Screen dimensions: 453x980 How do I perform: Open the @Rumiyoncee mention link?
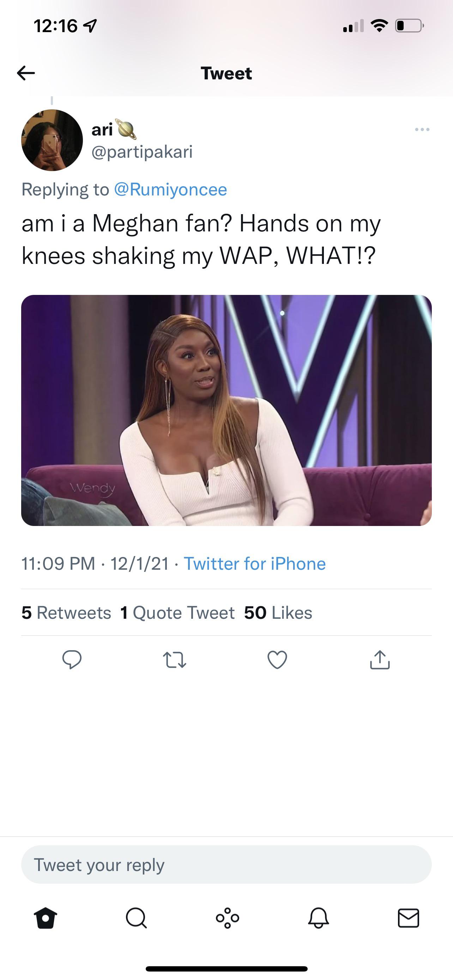[170, 189]
